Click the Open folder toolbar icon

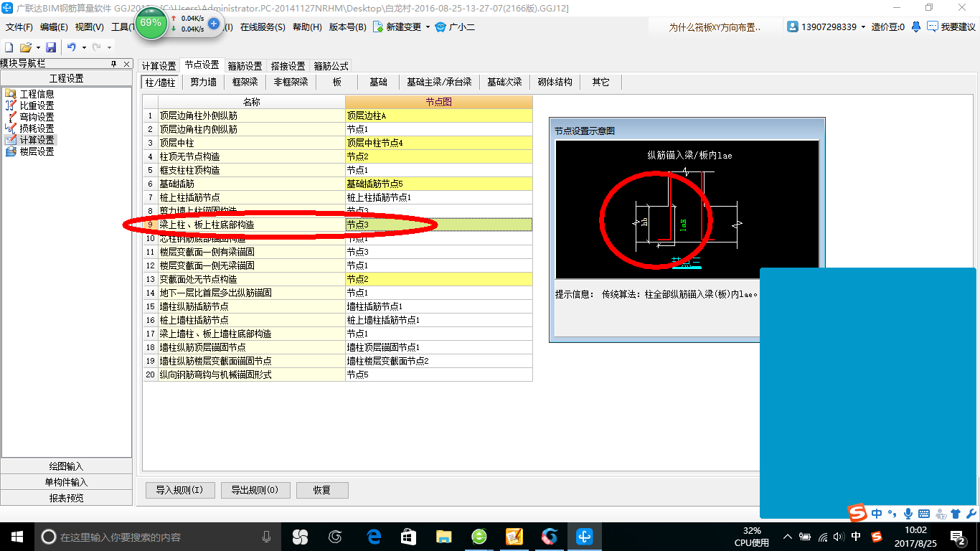25,47
